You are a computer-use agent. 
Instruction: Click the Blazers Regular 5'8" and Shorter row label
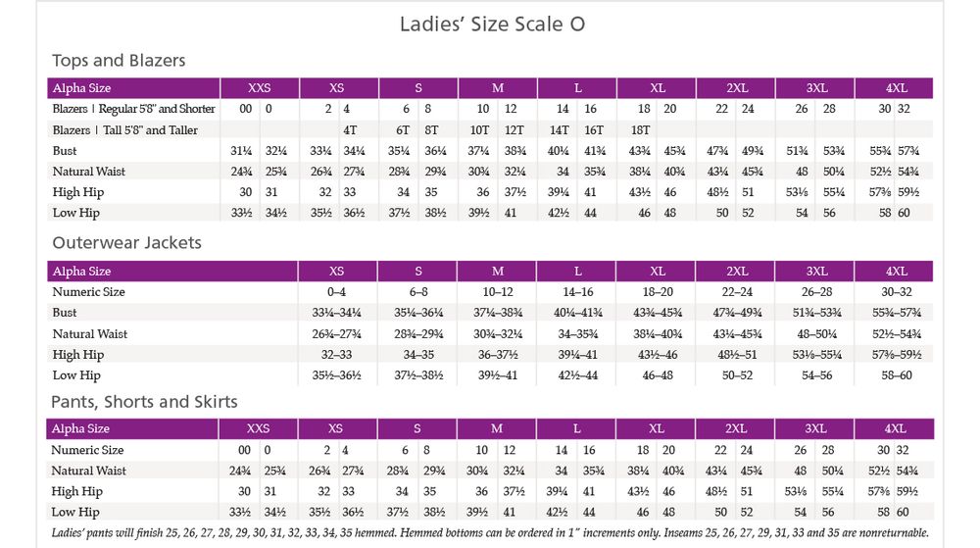coord(134,109)
